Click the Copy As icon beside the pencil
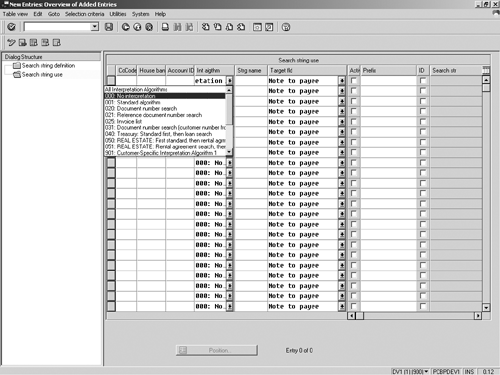Viewport: 500px width, 375px height. point(22,43)
